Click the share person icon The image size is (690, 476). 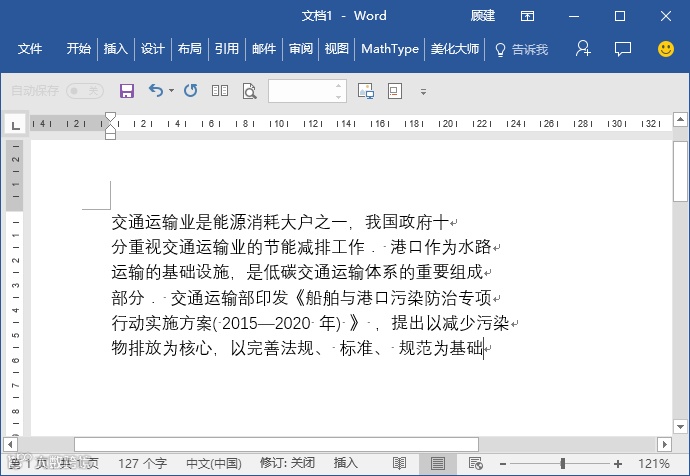tap(583, 48)
